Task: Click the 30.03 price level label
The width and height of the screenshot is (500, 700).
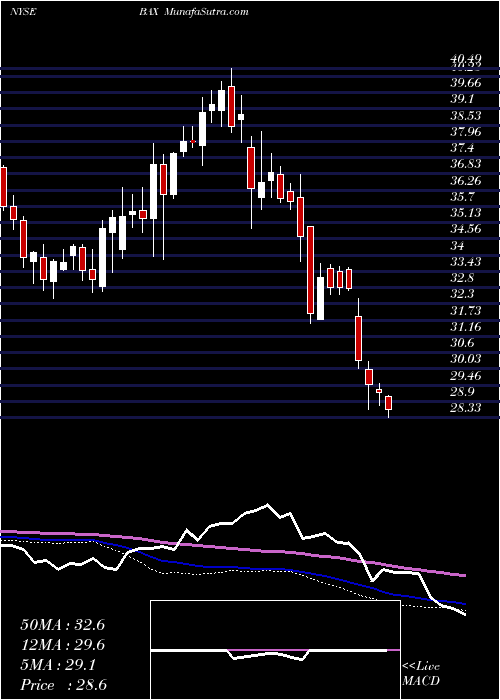Action: point(466,359)
